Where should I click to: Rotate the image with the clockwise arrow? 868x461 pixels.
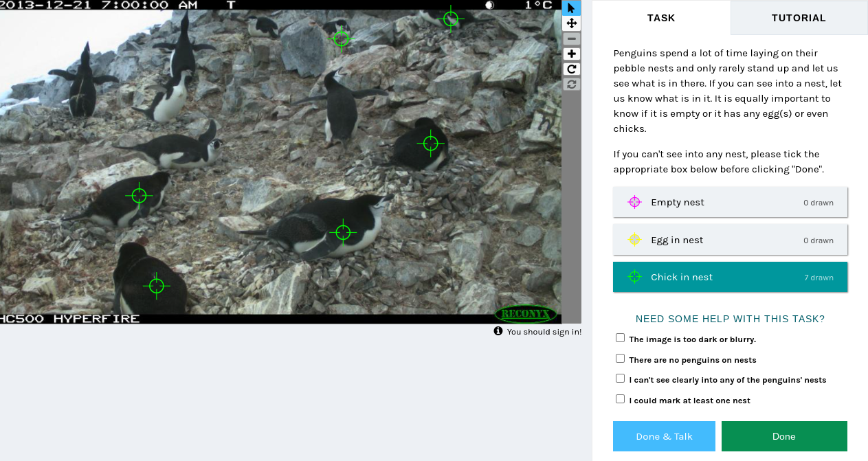571,69
